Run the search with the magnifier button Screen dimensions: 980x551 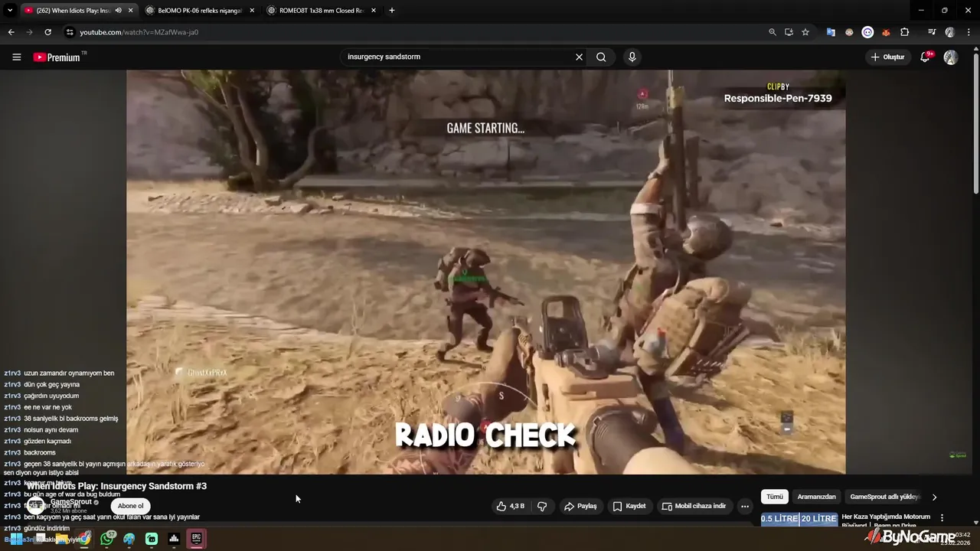(601, 57)
